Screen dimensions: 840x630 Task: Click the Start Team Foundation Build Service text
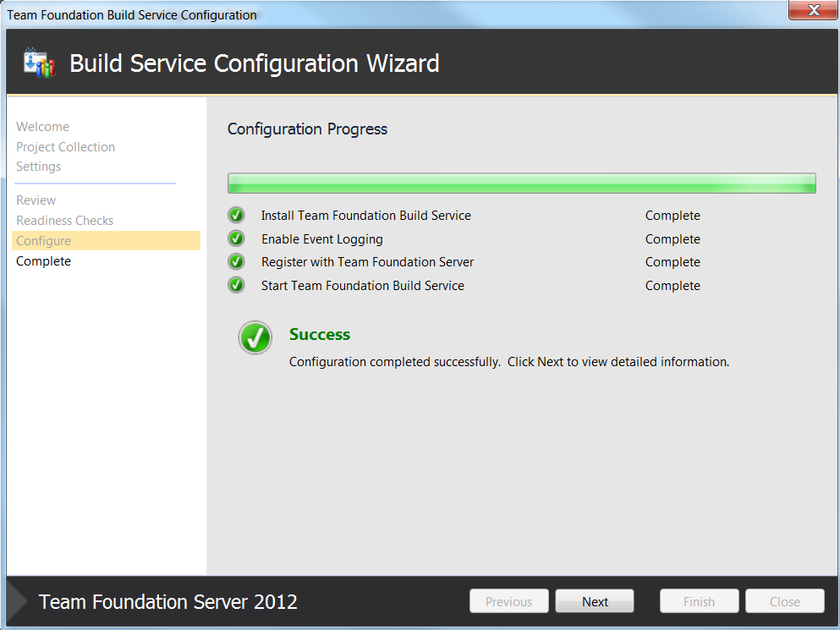(363, 286)
